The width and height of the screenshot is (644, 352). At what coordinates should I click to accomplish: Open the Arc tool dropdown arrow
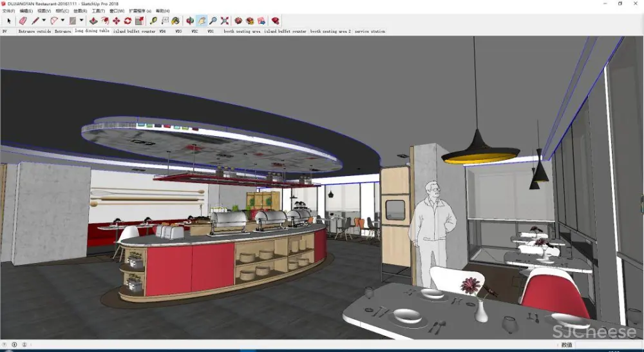(62, 21)
